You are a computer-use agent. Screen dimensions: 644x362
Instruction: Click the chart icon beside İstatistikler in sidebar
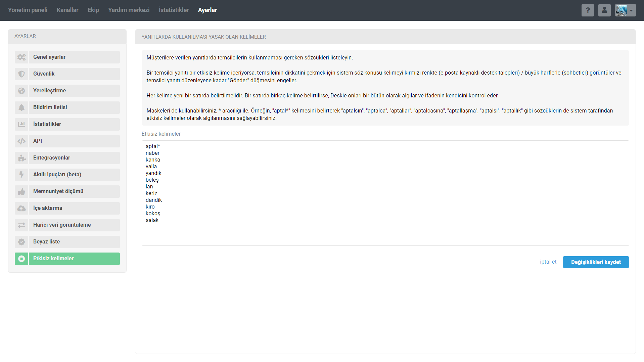coord(21,124)
